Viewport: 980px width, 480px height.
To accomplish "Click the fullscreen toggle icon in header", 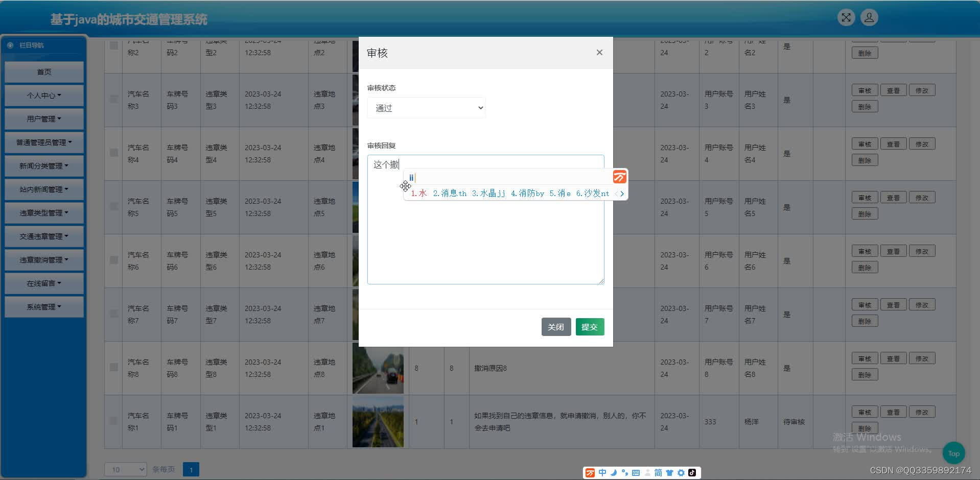I will (846, 18).
